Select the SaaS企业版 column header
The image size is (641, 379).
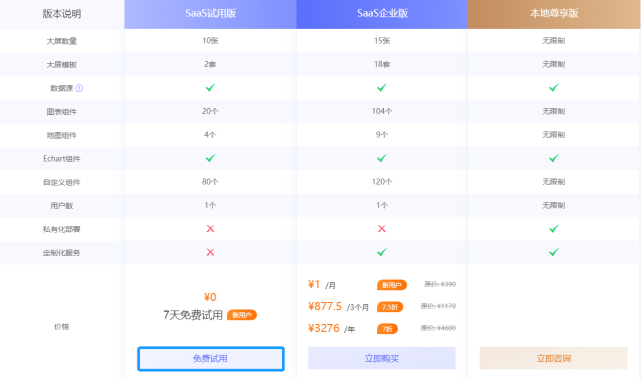tap(382, 14)
